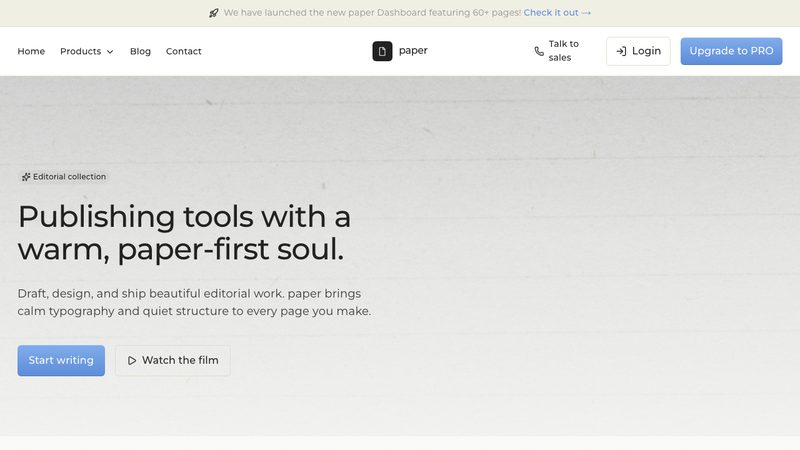Click the paper logo icon

tap(382, 51)
